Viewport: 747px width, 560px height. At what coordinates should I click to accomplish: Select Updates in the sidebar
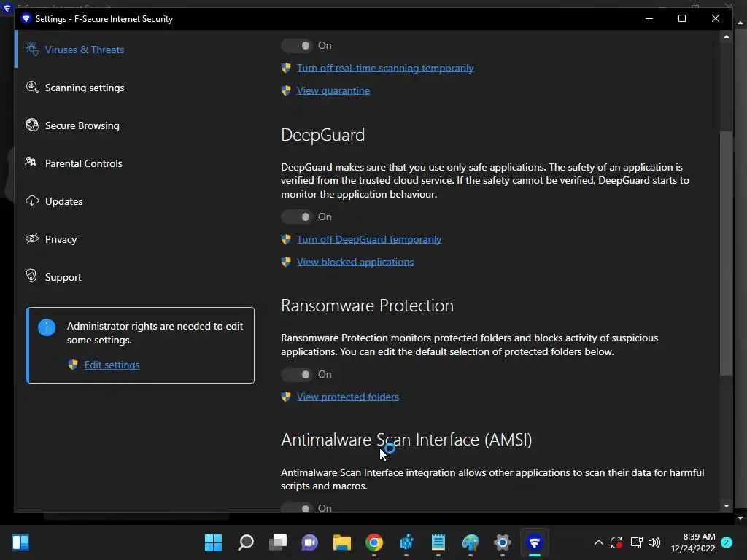click(64, 201)
